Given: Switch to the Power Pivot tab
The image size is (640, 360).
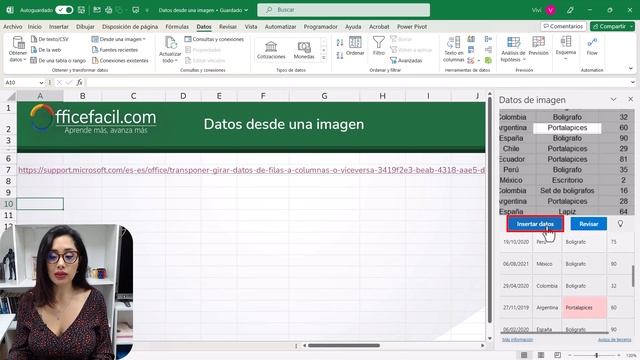Looking at the screenshot, I should pyautogui.click(x=412, y=27).
